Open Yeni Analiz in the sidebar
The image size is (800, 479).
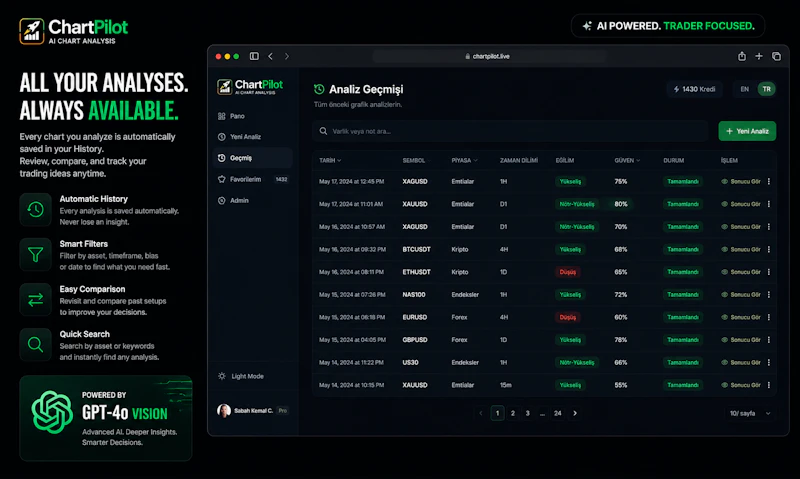coord(253,137)
